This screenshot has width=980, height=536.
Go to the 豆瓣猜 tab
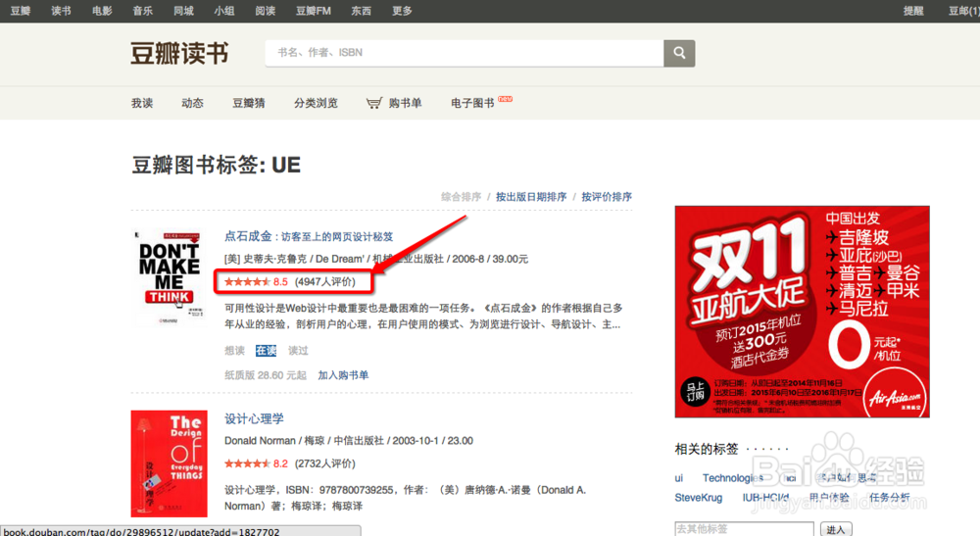[249, 103]
